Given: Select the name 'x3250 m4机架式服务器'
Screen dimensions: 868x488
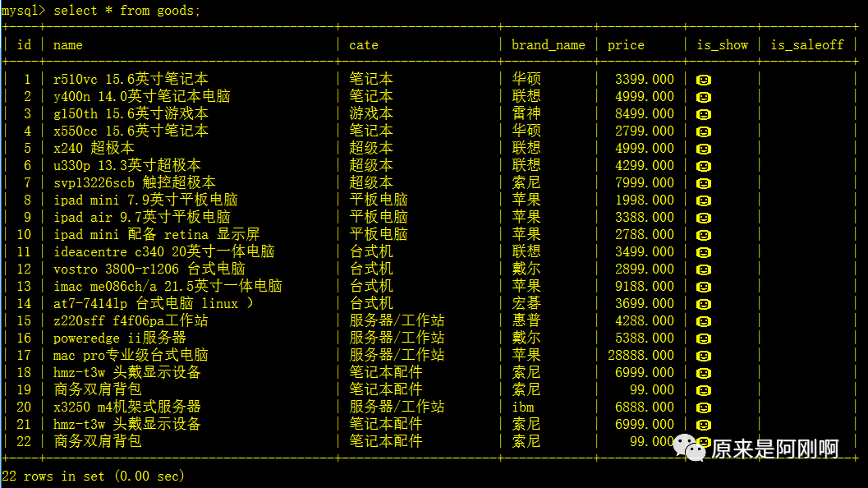Looking at the screenshot, I should point(126,407).
